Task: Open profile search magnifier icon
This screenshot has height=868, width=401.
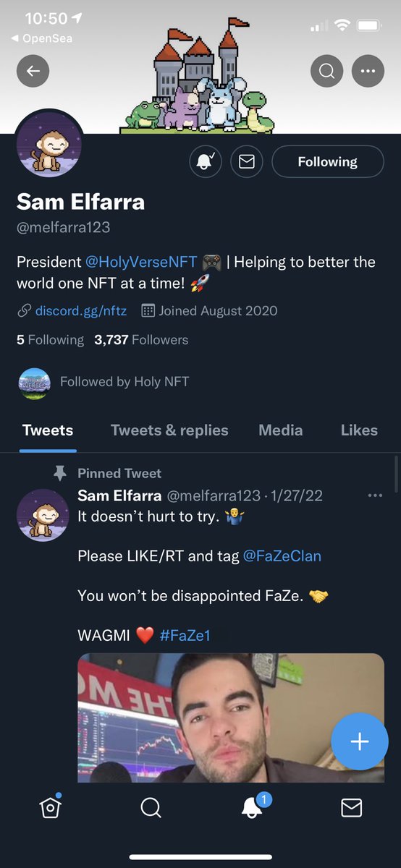Action: [327, 71]
